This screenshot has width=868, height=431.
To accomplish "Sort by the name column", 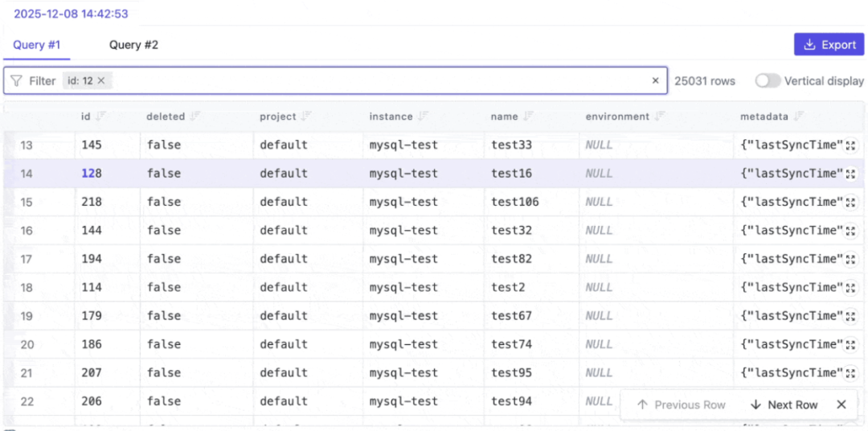I will click(x=528, y=117).
